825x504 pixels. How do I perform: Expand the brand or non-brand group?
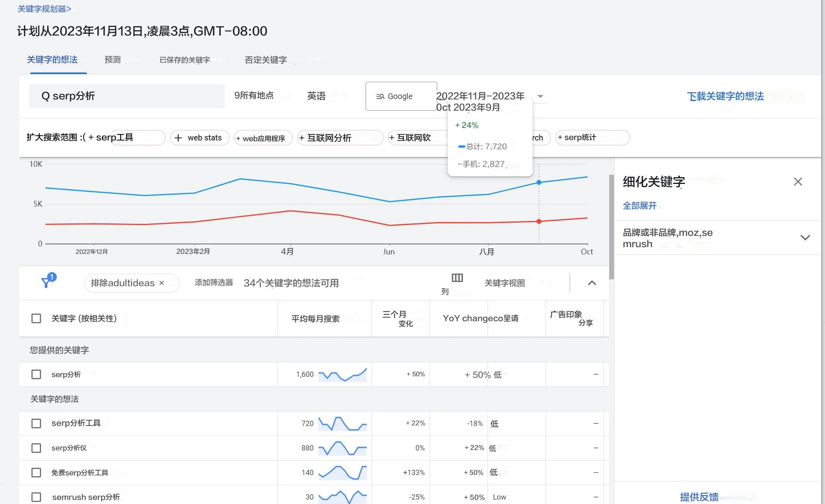[805, 238]
